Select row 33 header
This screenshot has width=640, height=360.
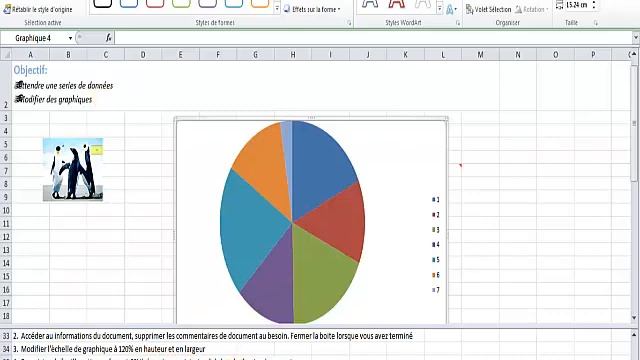[x=6, y=336]
